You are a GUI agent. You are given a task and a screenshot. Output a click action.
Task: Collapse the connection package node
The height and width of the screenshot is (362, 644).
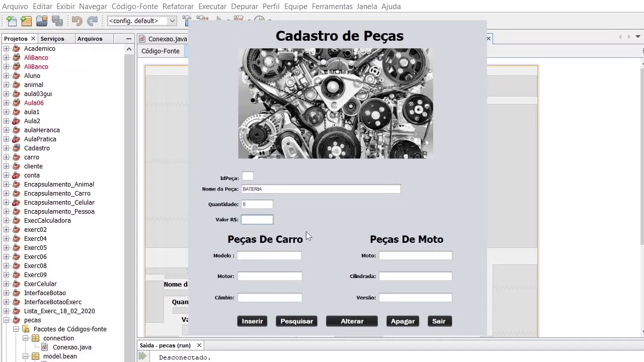point(25,338)
